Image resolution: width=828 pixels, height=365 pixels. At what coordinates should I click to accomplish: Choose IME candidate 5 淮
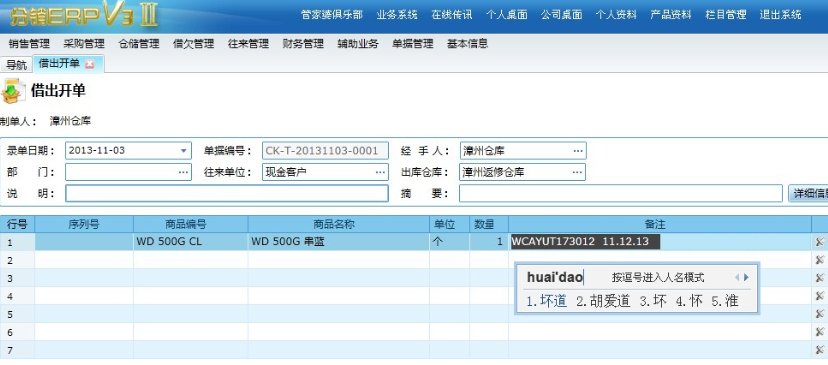724,302
